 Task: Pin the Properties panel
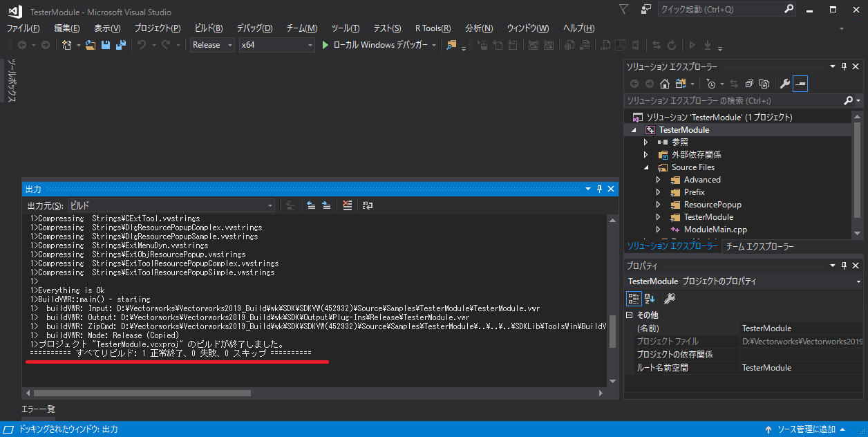[x=844, y=266]
